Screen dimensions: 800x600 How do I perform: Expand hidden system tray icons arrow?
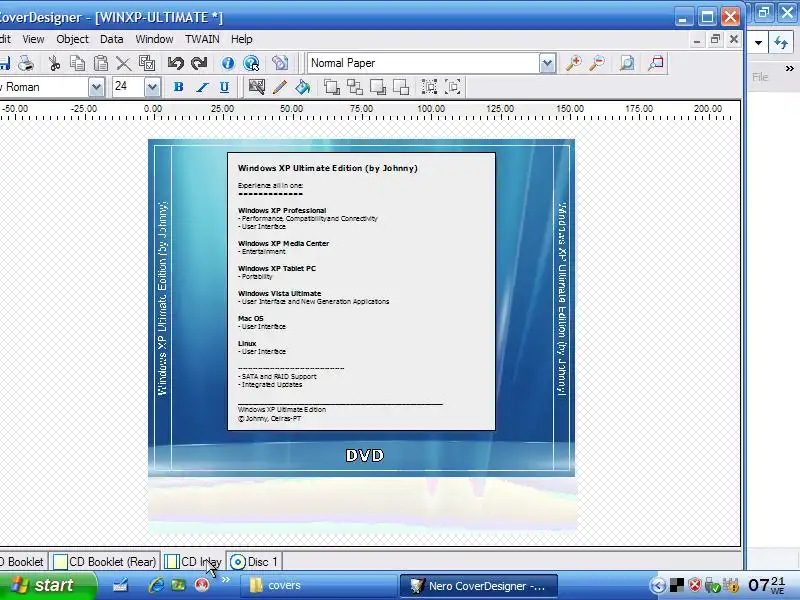coord(658,585)
